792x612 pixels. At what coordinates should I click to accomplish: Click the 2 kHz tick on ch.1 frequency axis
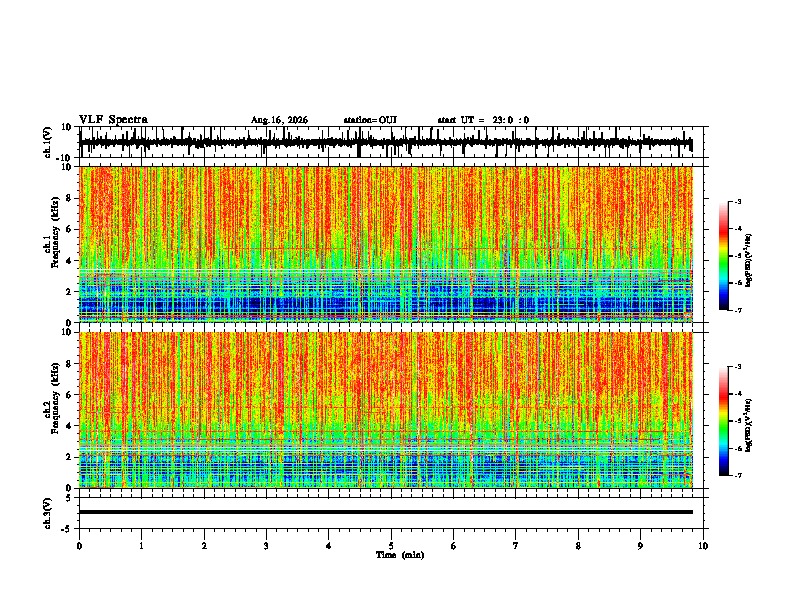[69, 292]
